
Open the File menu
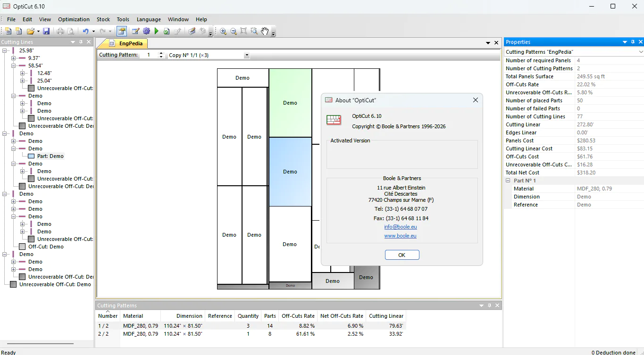coord(11,19)
